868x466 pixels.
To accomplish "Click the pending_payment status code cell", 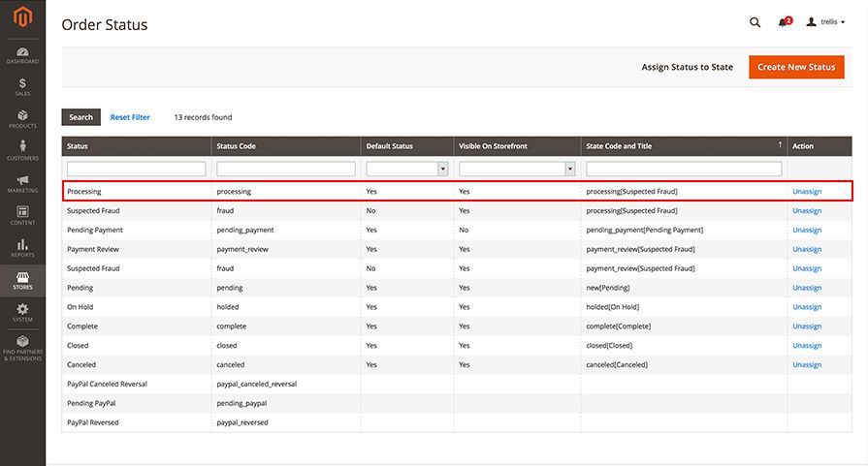I will point(245,230).
